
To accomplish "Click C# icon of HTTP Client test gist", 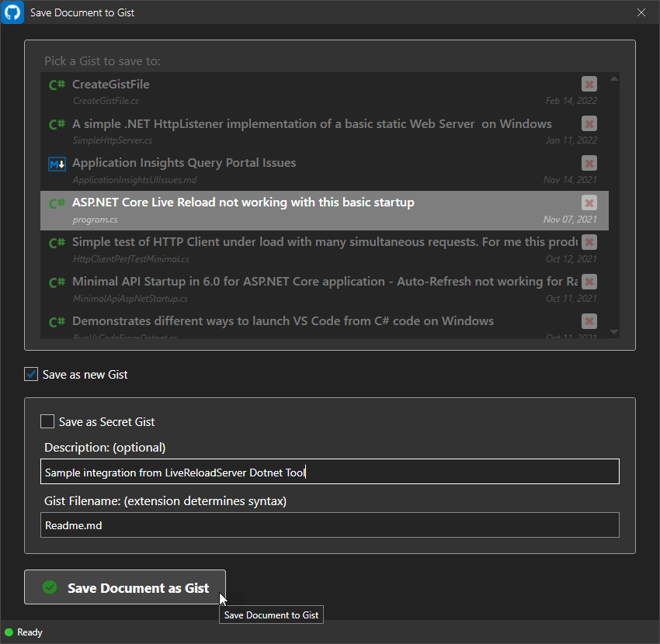I will tap(57, 243).
